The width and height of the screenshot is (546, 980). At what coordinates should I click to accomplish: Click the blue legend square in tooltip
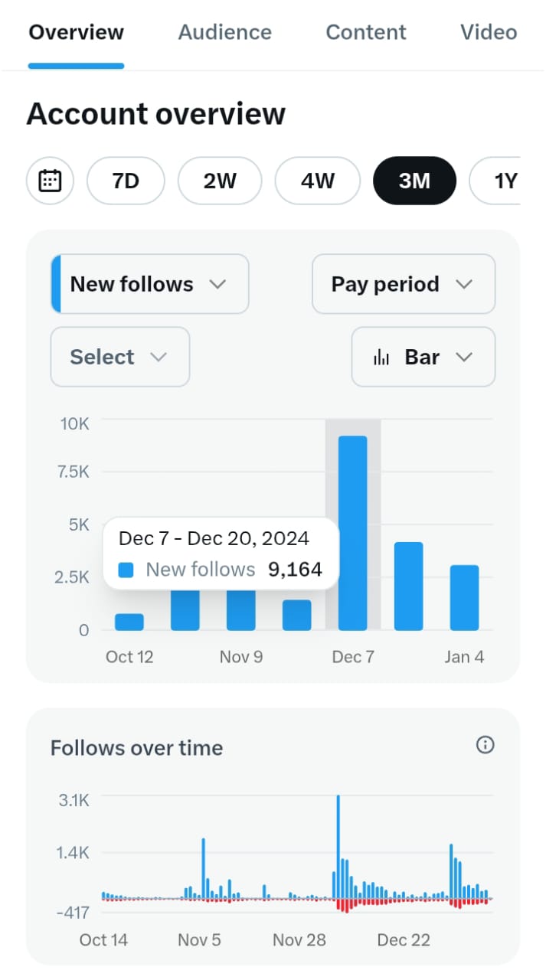127,570
